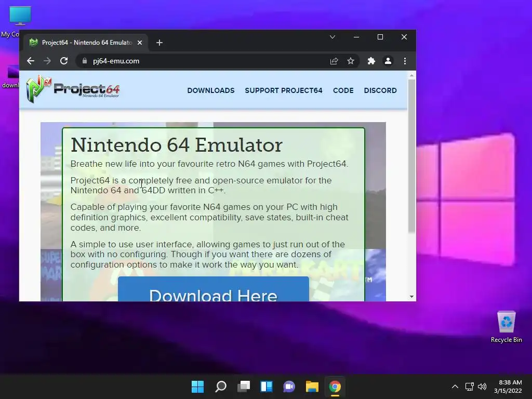Open taskbar Search magnifier
532x399 pixels.
pyautogui.click(x=221, y=387)
